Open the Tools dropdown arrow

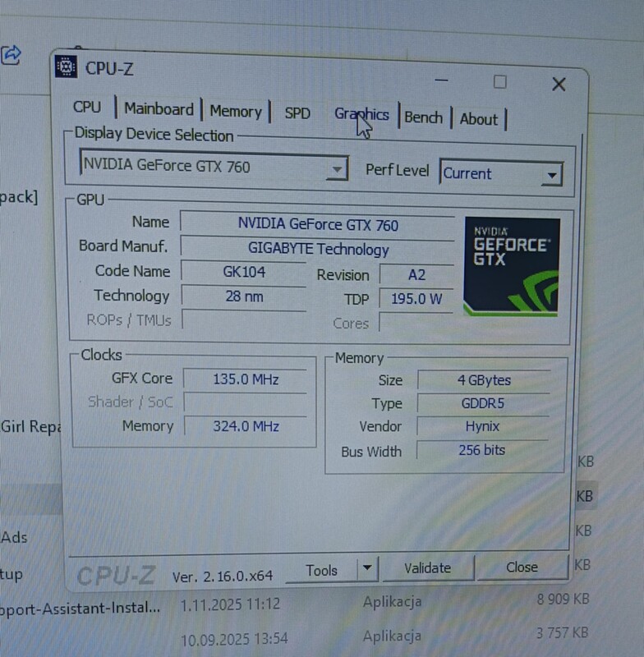pos(368,567)
